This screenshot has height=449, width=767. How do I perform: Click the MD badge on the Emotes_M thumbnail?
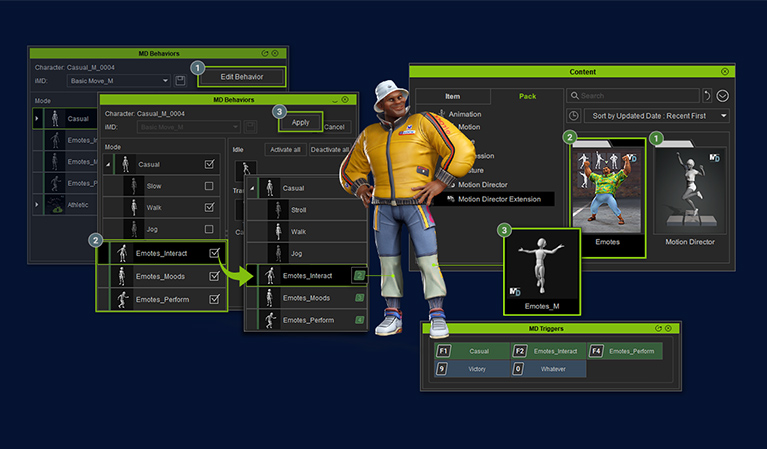click(515, 292)
